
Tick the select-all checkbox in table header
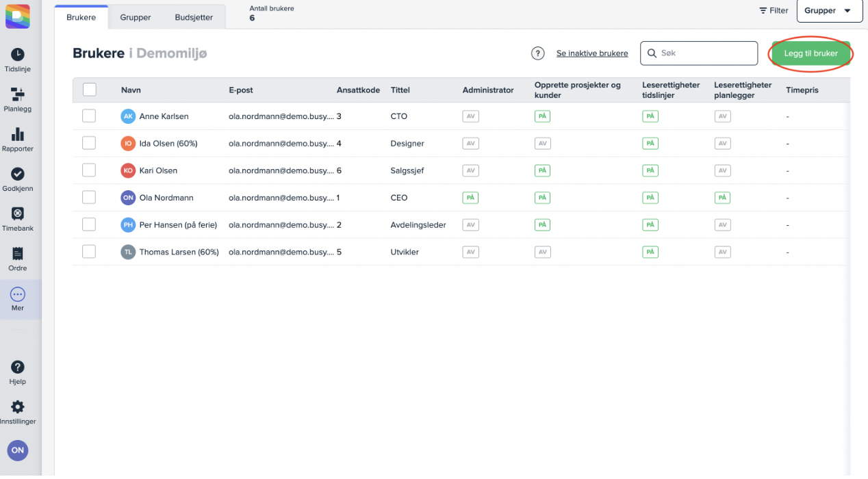89,90
